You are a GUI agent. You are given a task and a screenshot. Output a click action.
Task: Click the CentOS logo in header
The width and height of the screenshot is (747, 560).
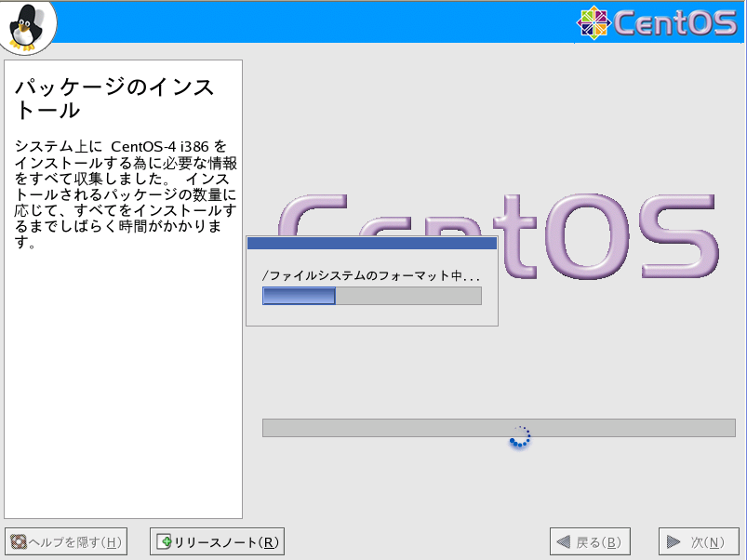pos(657,22)
